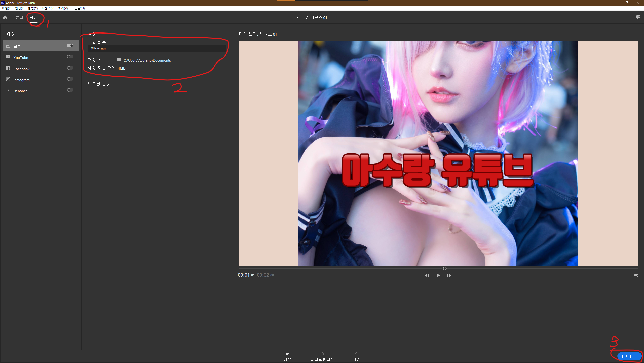Step forward one frame in preview
This screenshot has width=644, height=363.
(x=449, y=275)
